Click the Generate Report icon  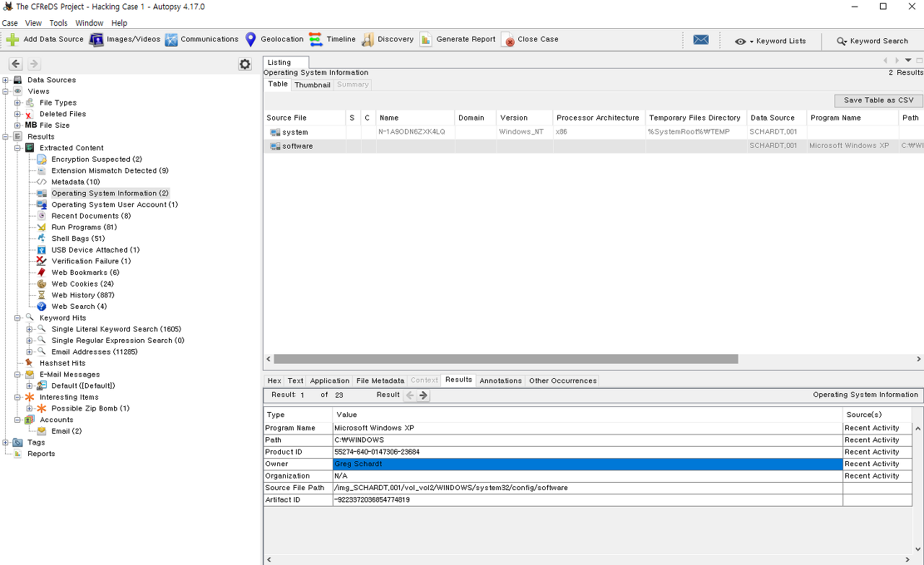[426, 40]
